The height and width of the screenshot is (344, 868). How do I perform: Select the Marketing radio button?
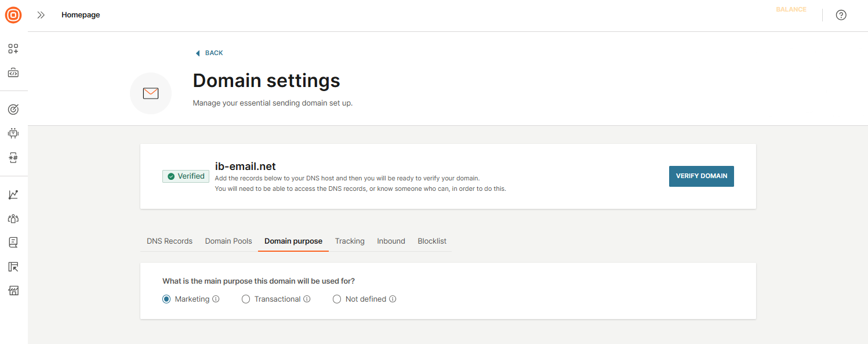(x=166, y=299)
